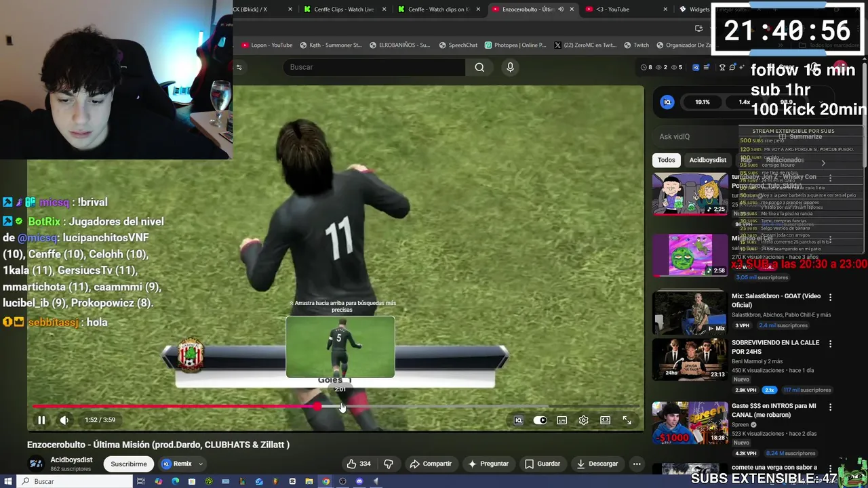Open Mirando el Cel video thumbnail
Viewport: 868px width, 488px height.
click(690, 256)
